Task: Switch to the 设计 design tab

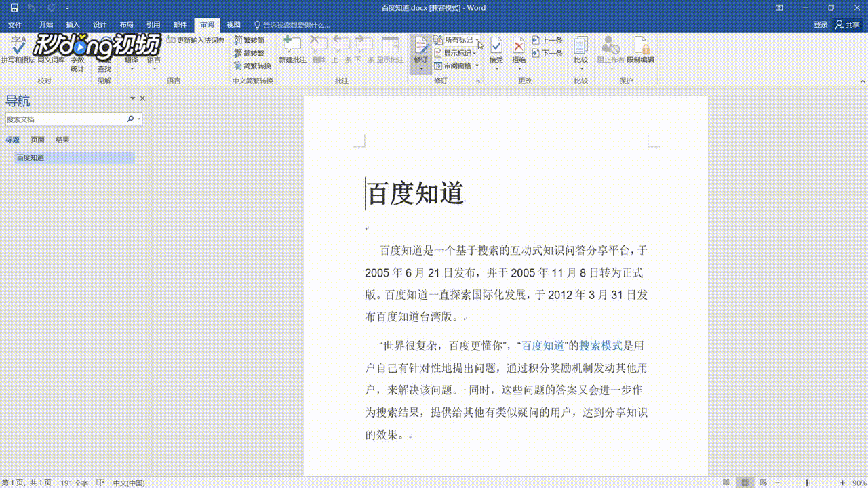Action: coord(100,25)
